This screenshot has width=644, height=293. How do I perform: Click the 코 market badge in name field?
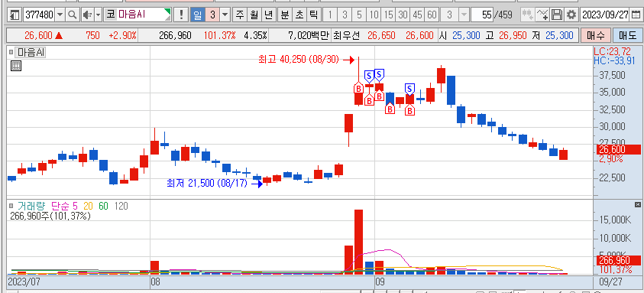pos(111,15)
